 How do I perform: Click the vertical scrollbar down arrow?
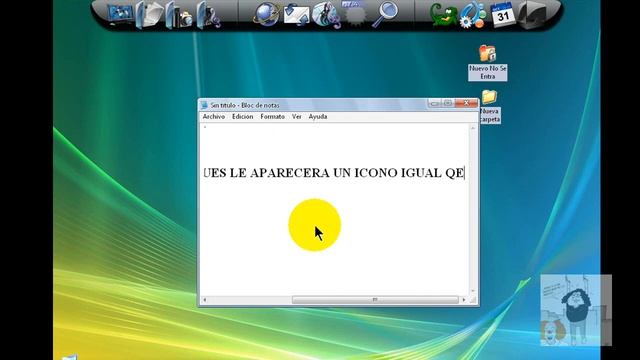[473, 291]
